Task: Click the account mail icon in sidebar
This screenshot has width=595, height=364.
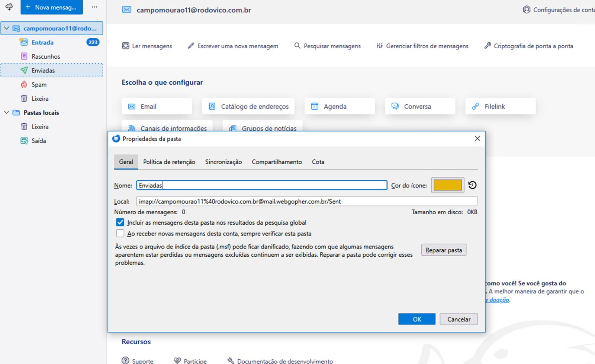Action: coord(16,28)
